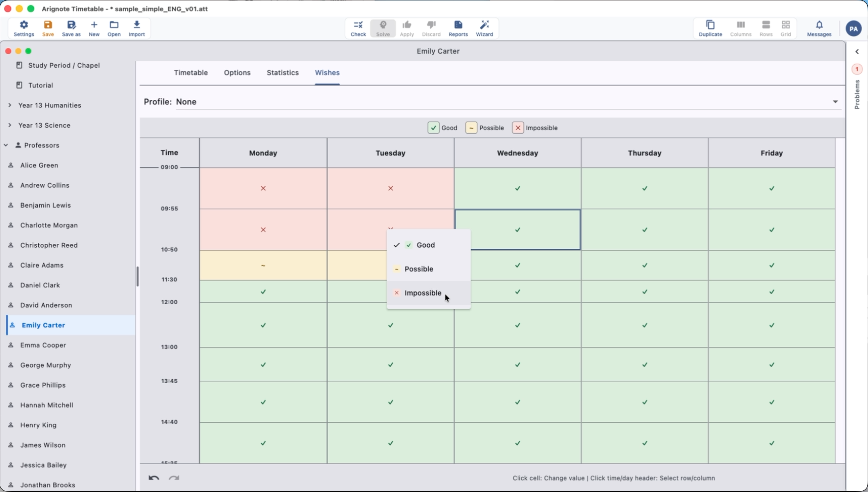Image resolution: width=868 pixels, height=492 pixels.
Task: Choose Possible in the popup menu
Action: [429, 269]
